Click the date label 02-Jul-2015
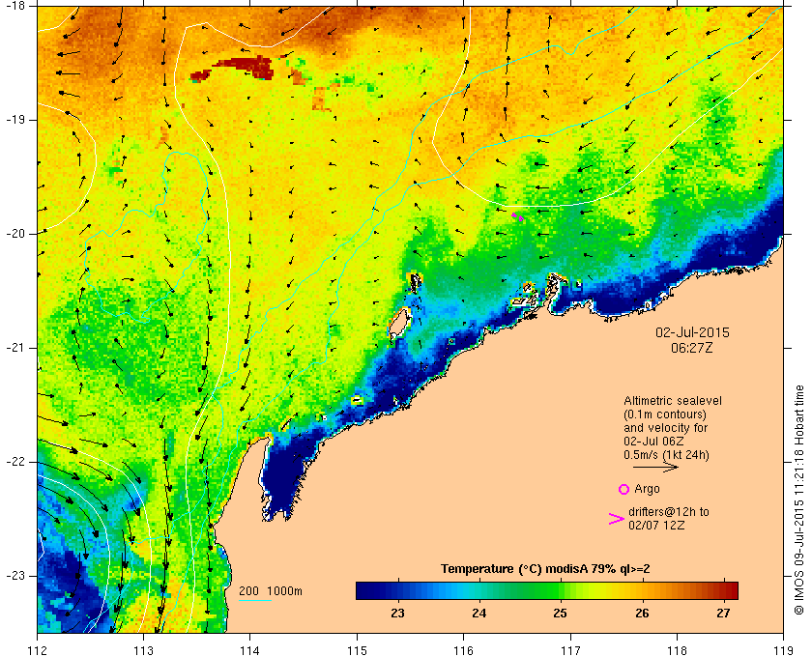This screenshot has width=812, height=657. pyautogui.click(x=692, y=332)
